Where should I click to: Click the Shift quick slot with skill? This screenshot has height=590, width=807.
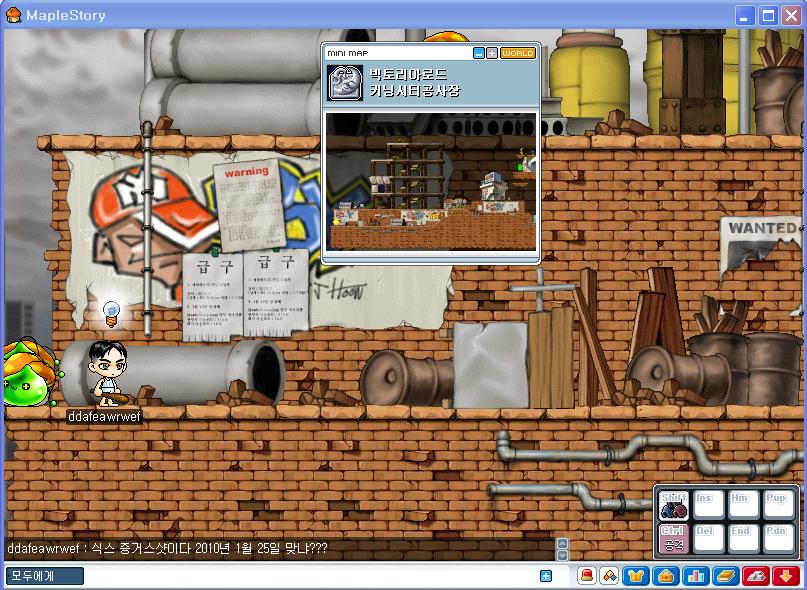pyautogui.click(x=674, y=506)
